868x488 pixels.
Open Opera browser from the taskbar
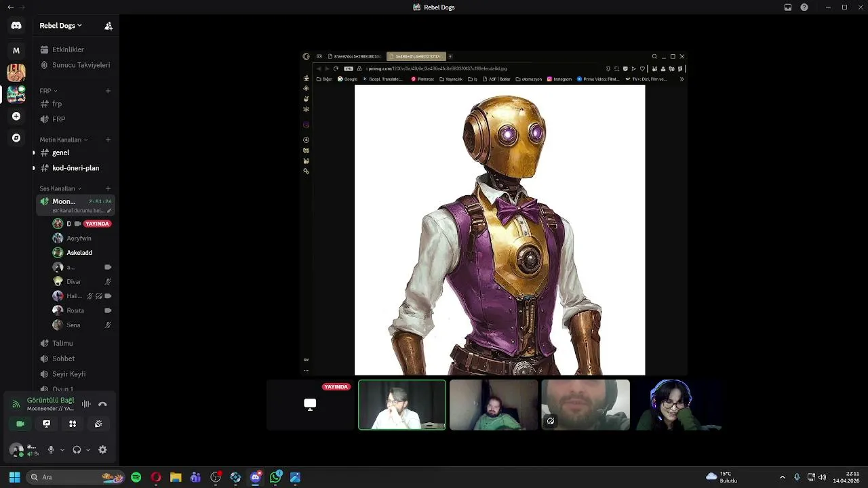(x=156, y=477)
